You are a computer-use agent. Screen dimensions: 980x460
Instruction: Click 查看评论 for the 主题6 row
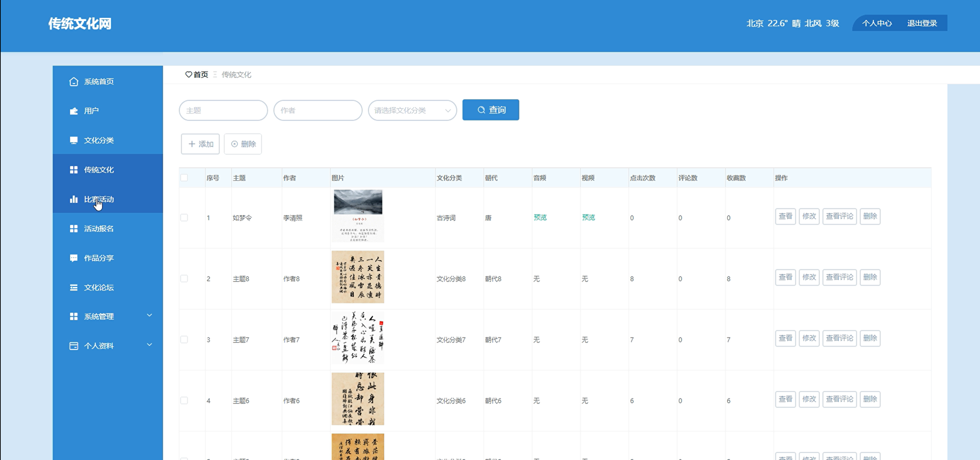point(840,399)
